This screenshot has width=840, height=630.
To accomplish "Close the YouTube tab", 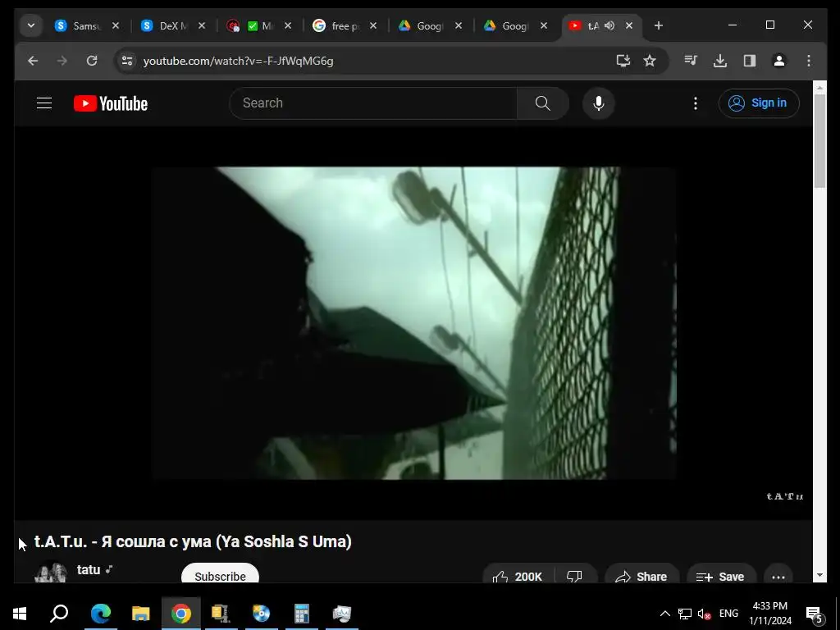I will [629, 25].
